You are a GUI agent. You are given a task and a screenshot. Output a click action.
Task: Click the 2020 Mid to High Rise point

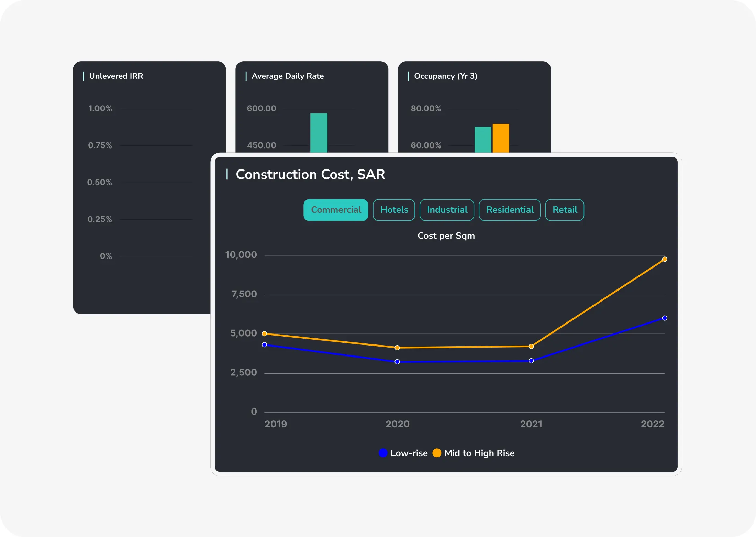coord(397,348)
